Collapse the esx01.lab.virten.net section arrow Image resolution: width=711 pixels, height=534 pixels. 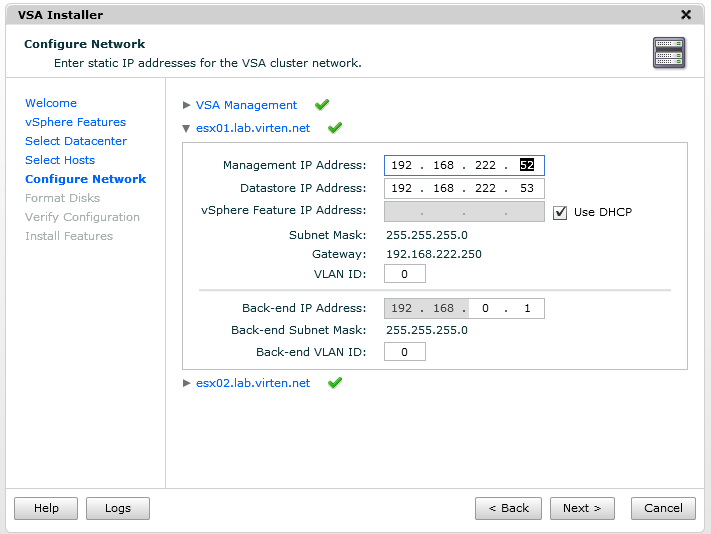186,128
